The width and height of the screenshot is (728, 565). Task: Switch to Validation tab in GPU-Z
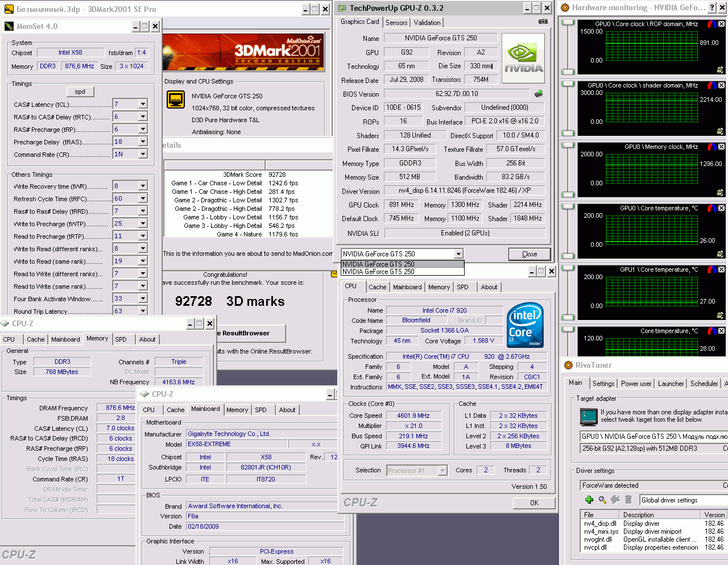[x=427, y=23]
